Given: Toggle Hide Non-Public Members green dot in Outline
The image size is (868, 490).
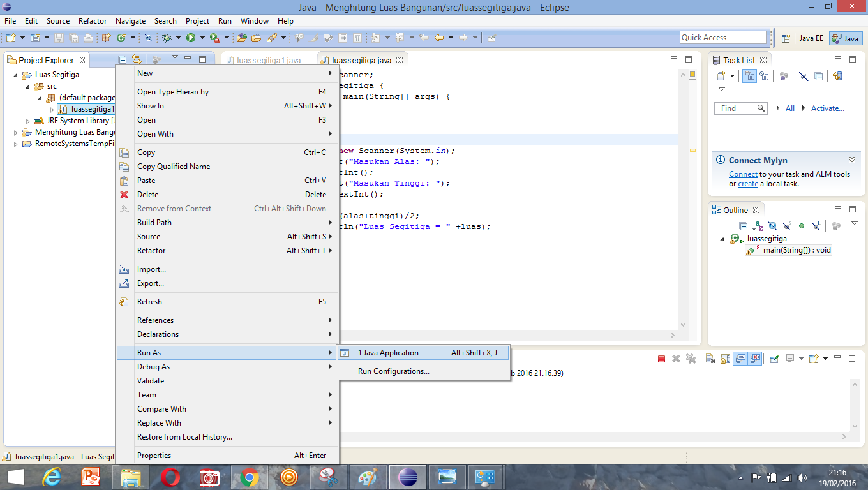Looking at the screenshot, I should pos(802,225).
